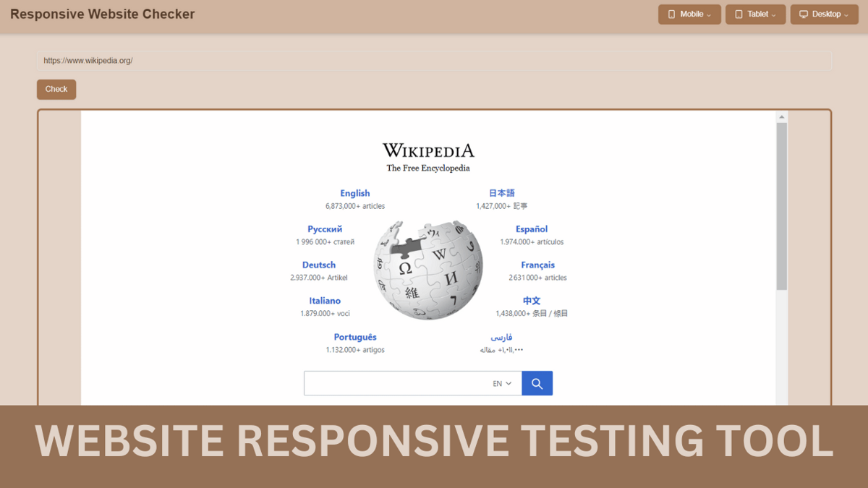Screen dimensions: 868x488
Task: Click the scrollbar up arrow
Action: [781, 116]
